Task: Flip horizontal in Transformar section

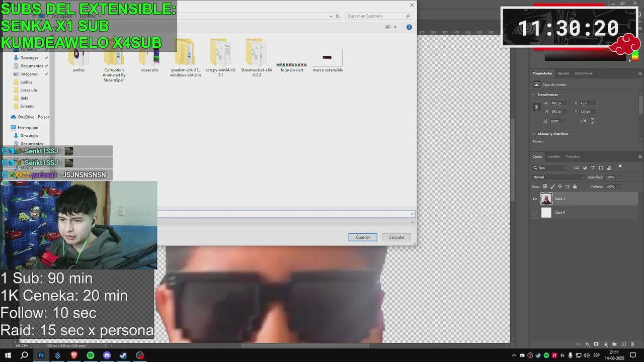Action: point(583,121)
